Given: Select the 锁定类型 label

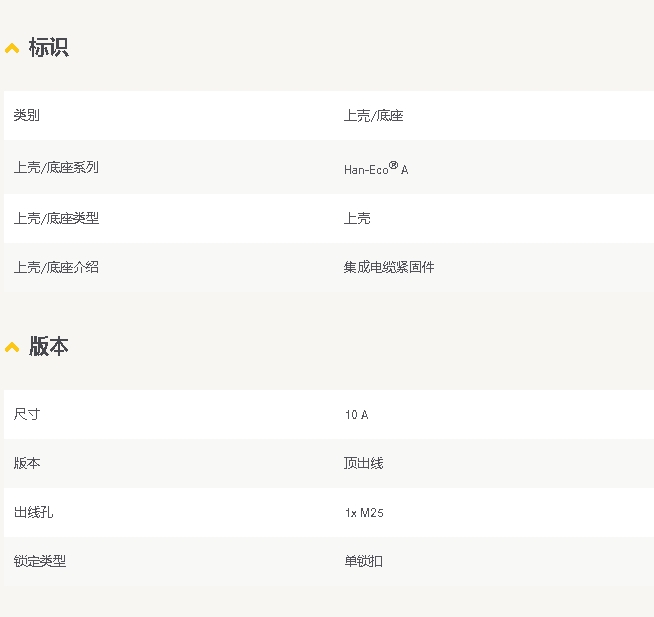Looking at the screenshot, I should click(x=40, y=561).
